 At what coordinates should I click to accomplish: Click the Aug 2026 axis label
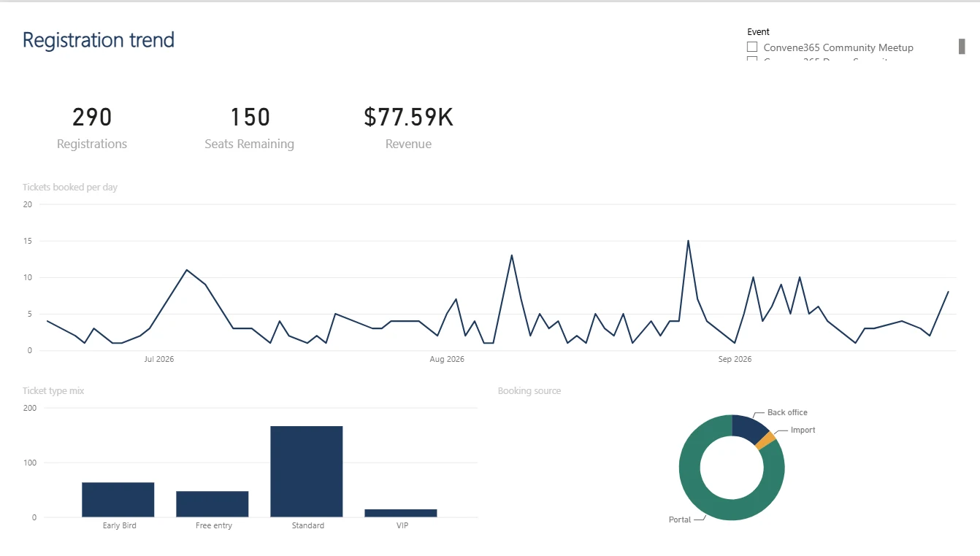click(447, 359)
